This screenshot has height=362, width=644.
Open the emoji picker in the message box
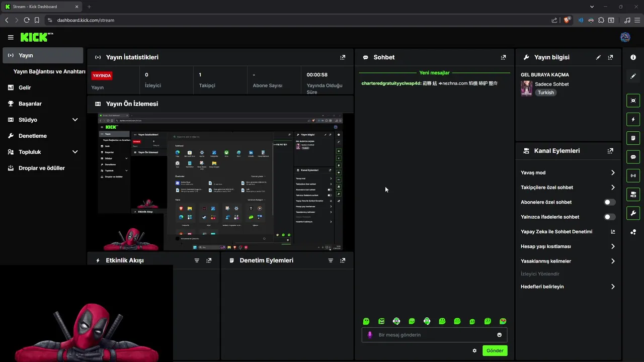click(500, 335)
